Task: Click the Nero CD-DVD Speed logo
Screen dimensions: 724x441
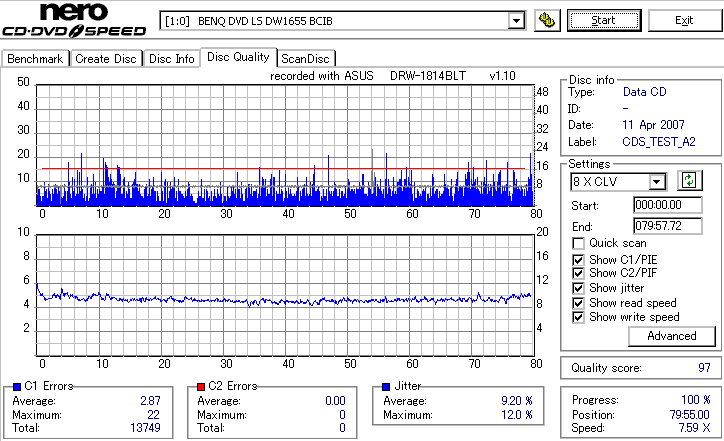Action: tap(74, 19)
